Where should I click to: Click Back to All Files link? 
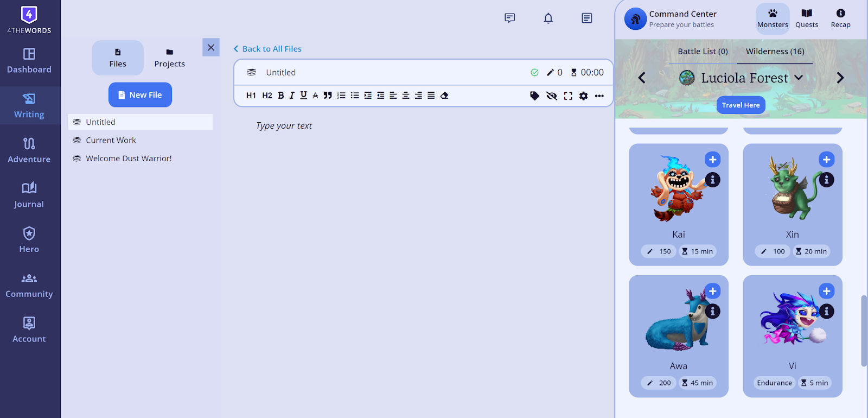coord(267,49)
